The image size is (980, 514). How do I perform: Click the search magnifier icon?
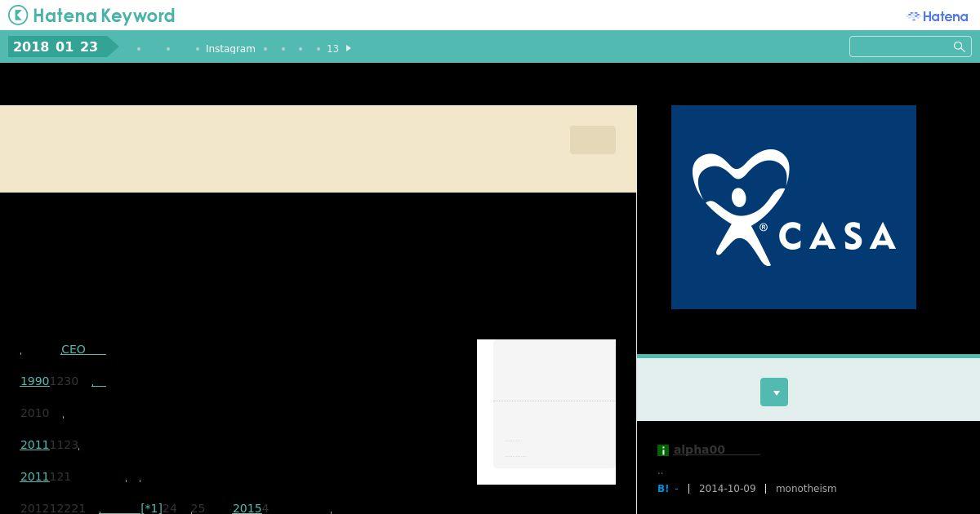[960, 47]
